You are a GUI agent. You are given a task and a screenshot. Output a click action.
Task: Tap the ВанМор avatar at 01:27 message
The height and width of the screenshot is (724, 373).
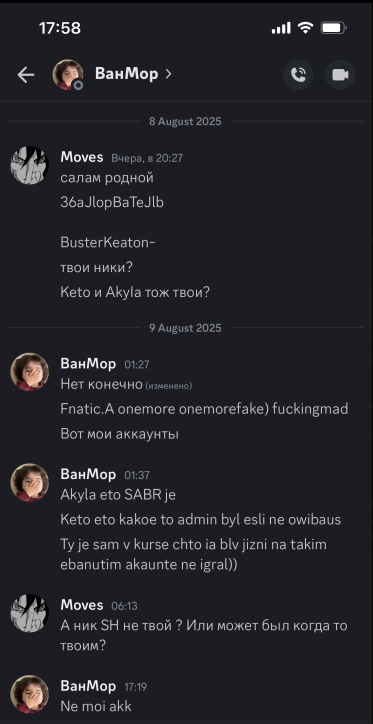pos(30,372)
